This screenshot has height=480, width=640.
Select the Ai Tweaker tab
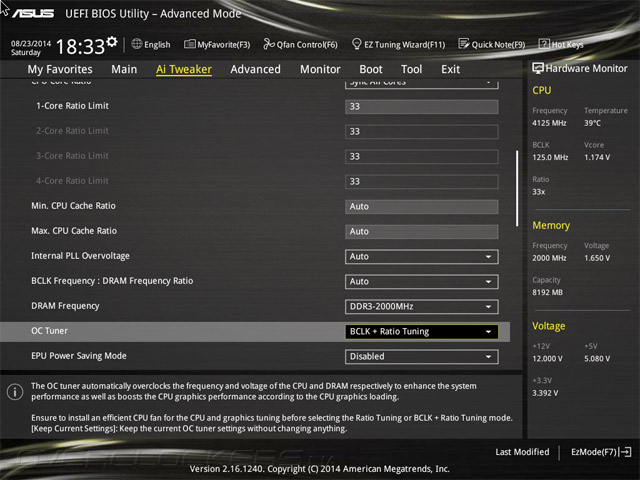pos(184,69)
